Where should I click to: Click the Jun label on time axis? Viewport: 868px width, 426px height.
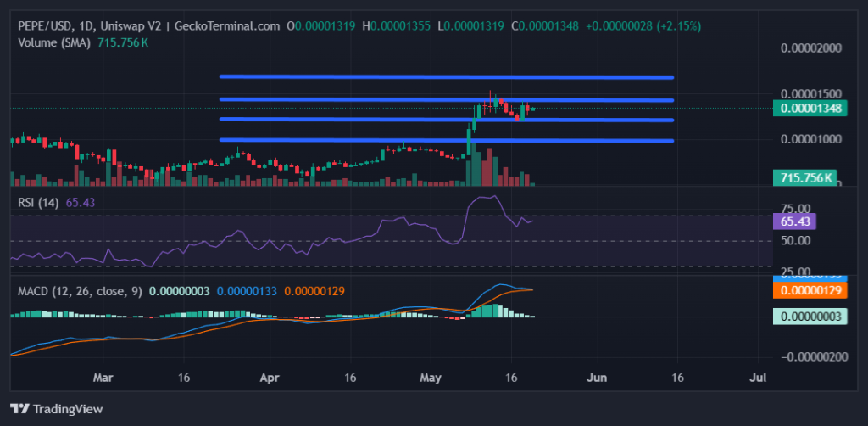[598, 376]
